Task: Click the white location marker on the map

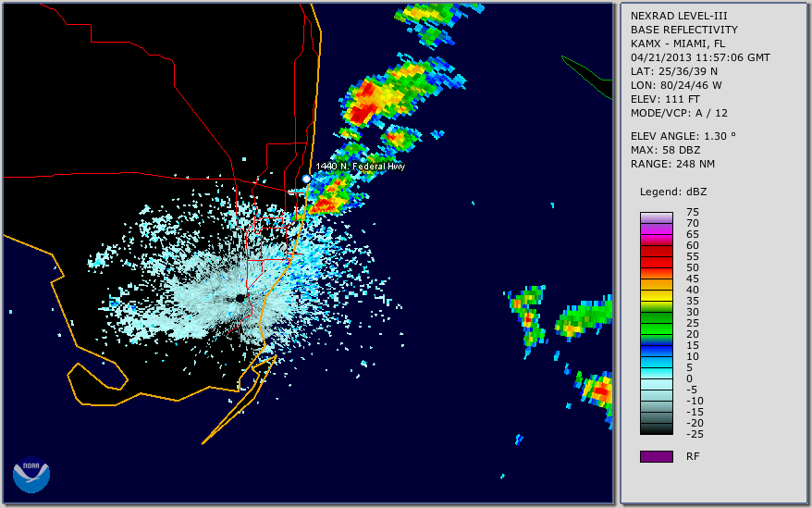Action: click(306, 179)
